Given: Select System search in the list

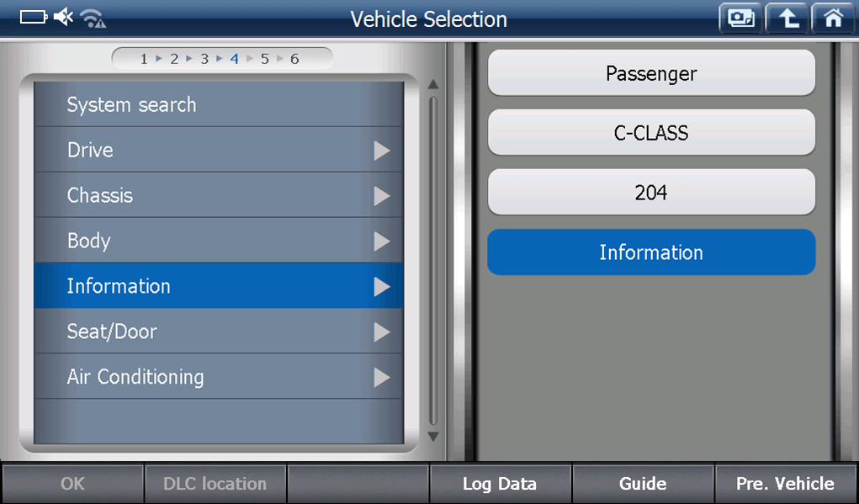Looking at the screenshot, I should 131,105.
